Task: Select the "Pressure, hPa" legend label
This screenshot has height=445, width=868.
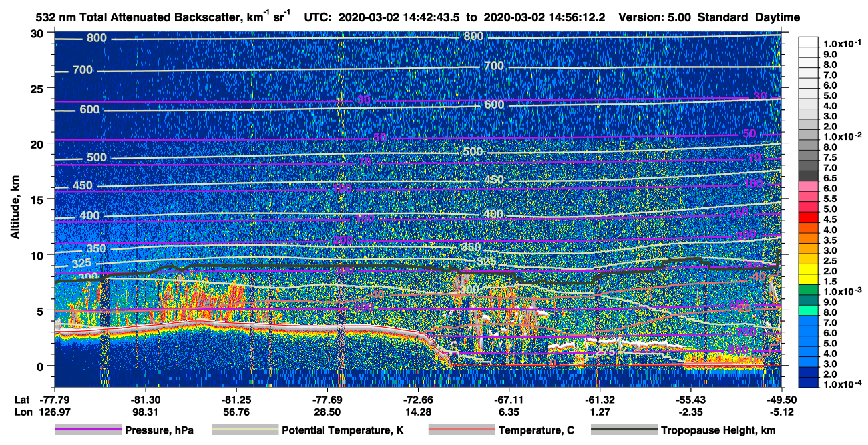Action: point(159,430)
